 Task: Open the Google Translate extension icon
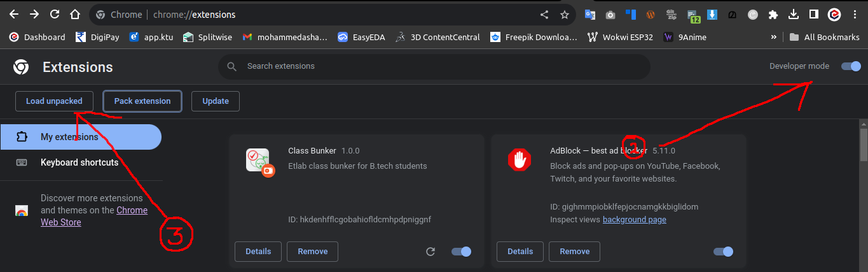(590, 14)
